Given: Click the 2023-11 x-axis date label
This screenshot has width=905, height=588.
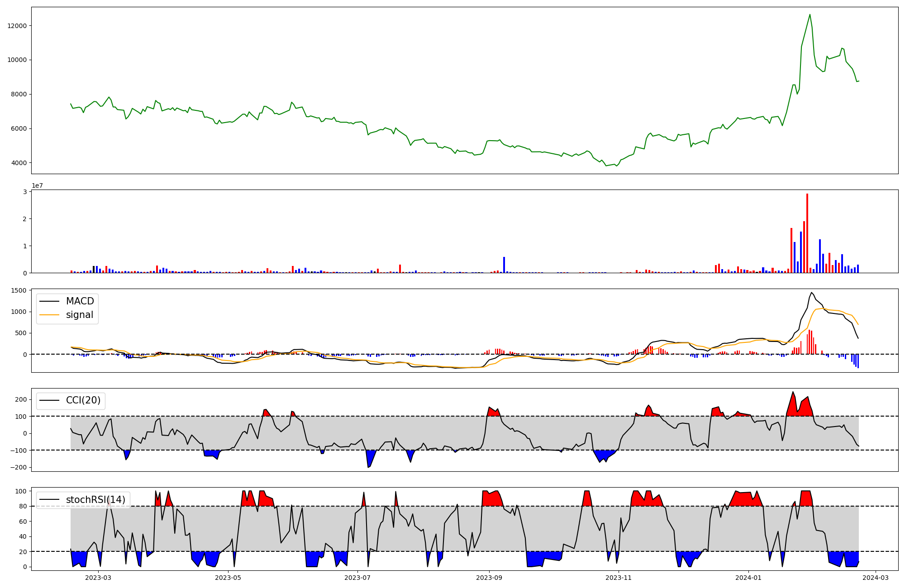Looking at the screenshot, I should pos(619,578).
